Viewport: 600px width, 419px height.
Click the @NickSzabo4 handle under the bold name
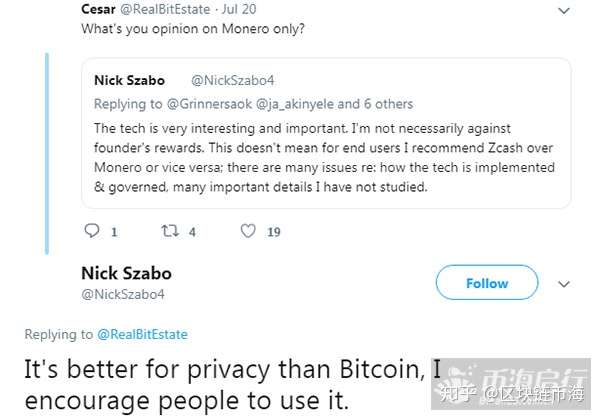click(x=122, y=294)
